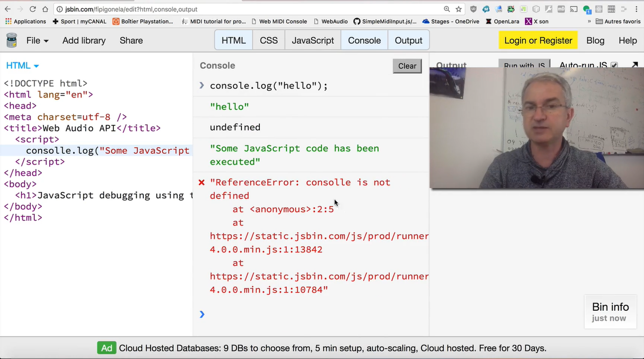Toggle the Console panel tab

(364, 40)
